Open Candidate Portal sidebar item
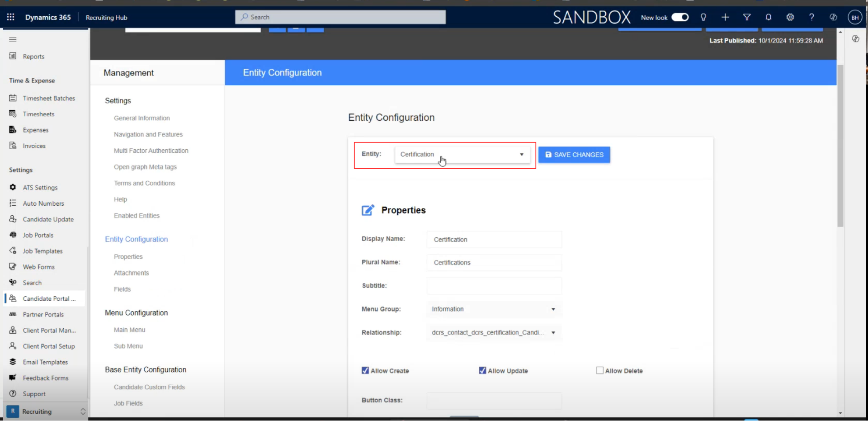Viewport: 868px width, 421px height. (x=44, y=298)
